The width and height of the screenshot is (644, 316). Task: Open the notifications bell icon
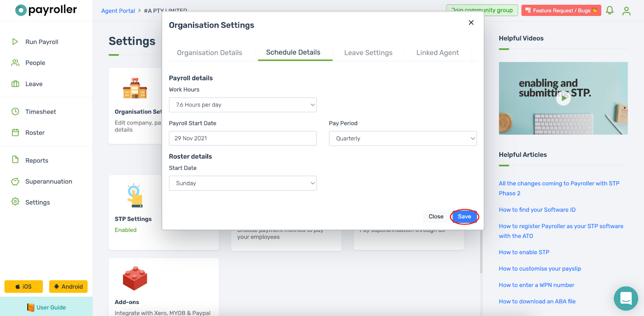610,10
